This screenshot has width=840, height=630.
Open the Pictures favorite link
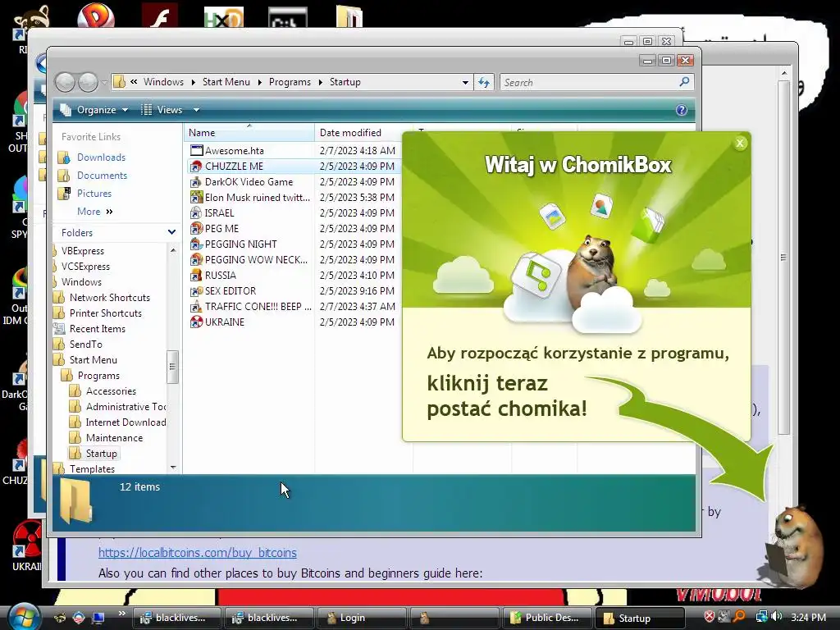(x=94, y=194)
